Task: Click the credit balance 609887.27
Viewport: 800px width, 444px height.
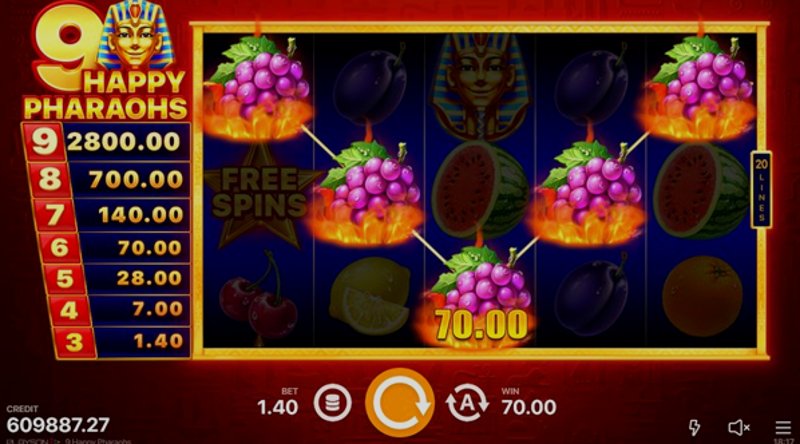Action: pos(58,425)
